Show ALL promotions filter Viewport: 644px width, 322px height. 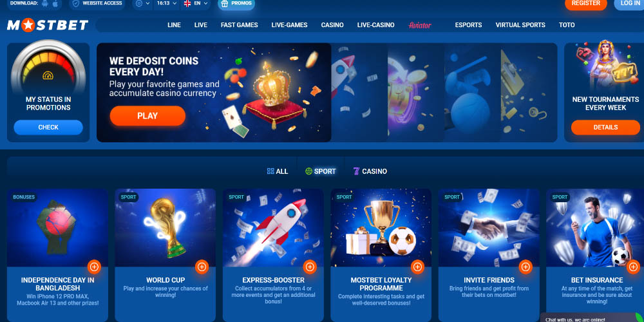(277, 171)
